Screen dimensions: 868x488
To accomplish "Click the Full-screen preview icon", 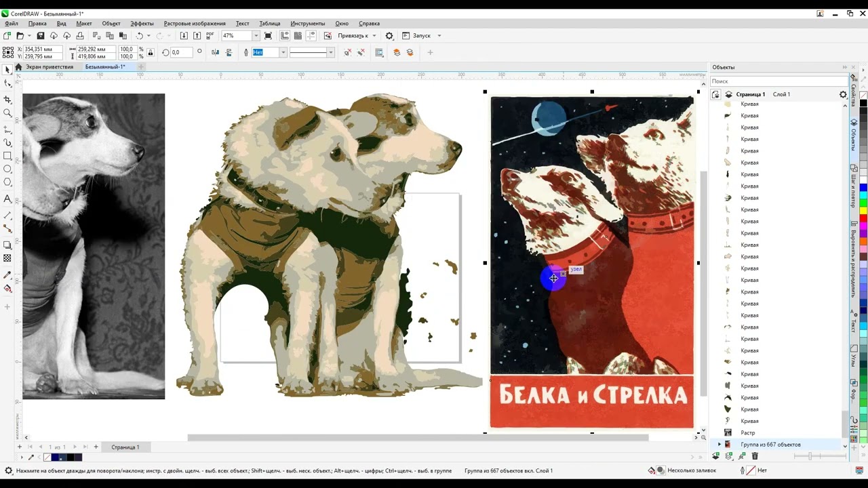I will click(269, 36).
